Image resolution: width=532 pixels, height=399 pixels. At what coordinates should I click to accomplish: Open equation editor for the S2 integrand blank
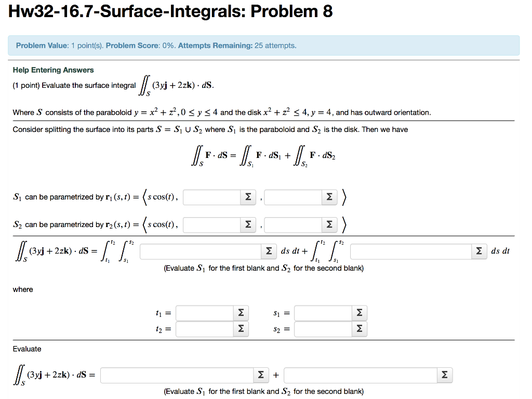click(x=479, y=251)
